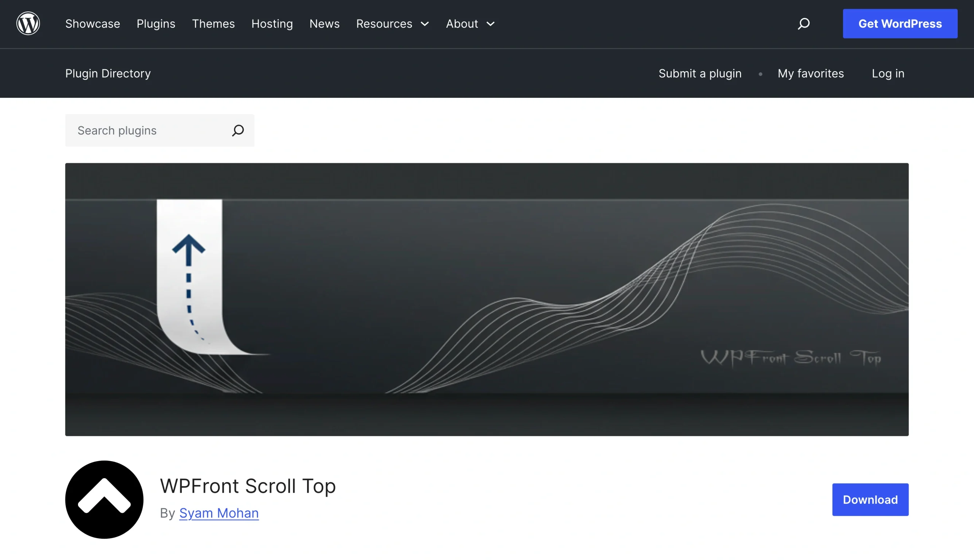Open the Plugin Directory link
Screen dimensions: 974x560
point(108,73)
